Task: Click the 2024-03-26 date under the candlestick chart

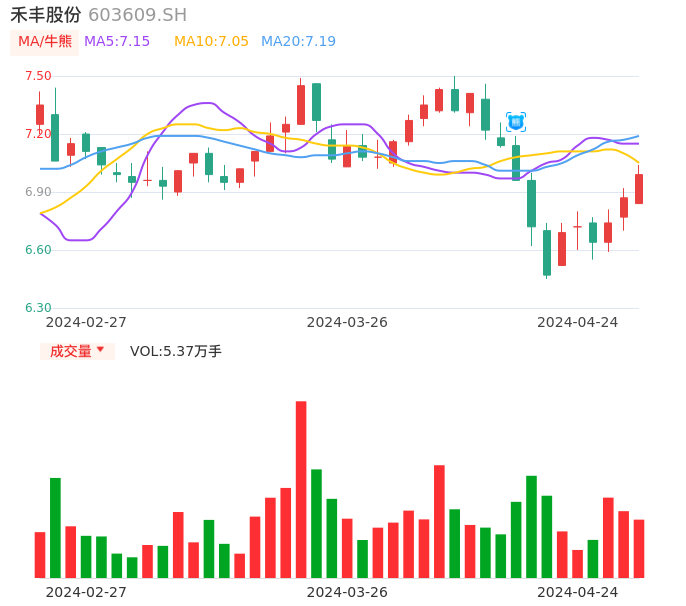Action: 347,322
